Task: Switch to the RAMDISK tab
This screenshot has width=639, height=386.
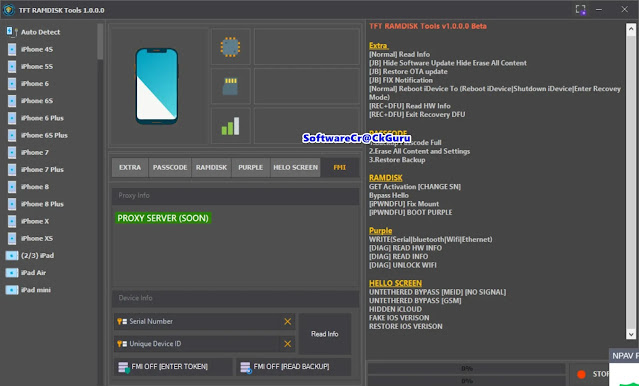Action: point(211,168)
